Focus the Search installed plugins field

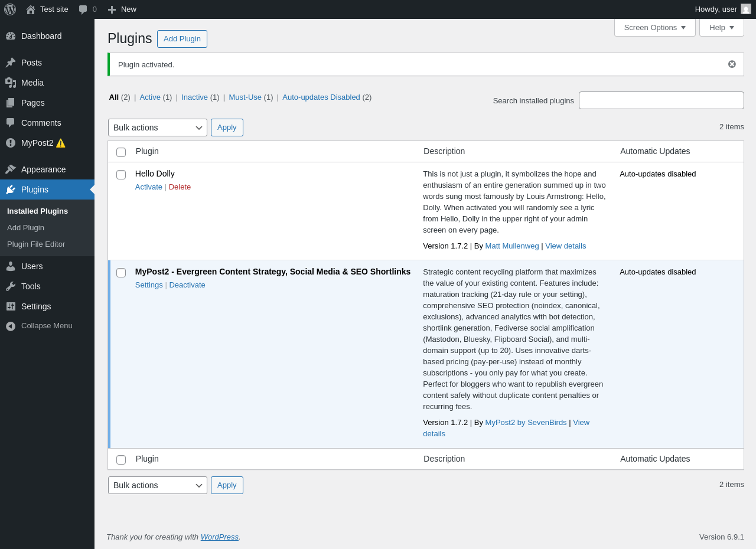[x=661, y=100]
